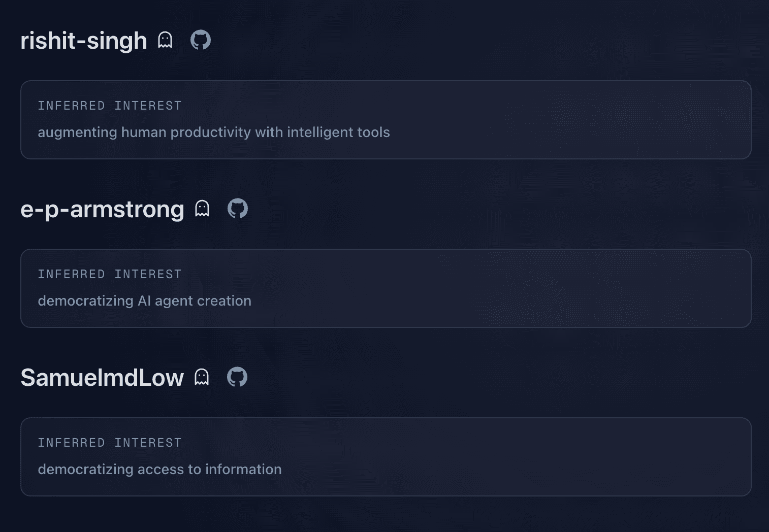This screenshot has width=769, height=532.
Task: Click the INFERRED INTEREST label under rishit-singh
Action: (109, 106)
